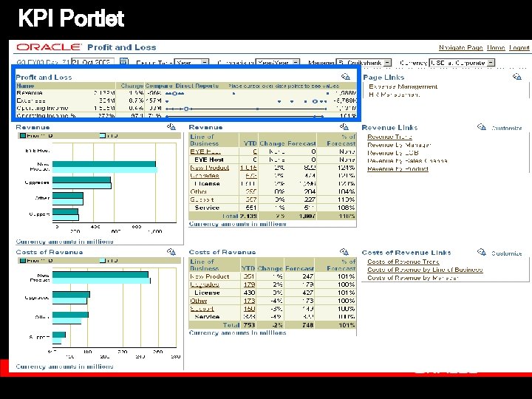The width and height of the screenshot is (532, 399).
Task: Click Costs of Revenue chart personalize icon
Action: tap(171, 252)
